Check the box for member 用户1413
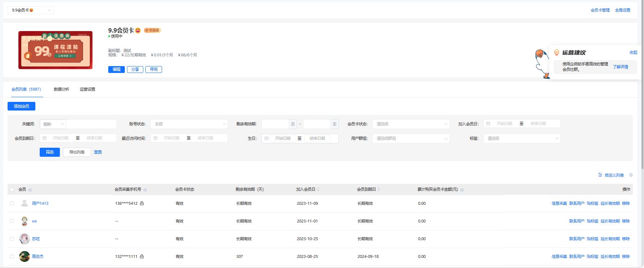 [x=12, y=203]
